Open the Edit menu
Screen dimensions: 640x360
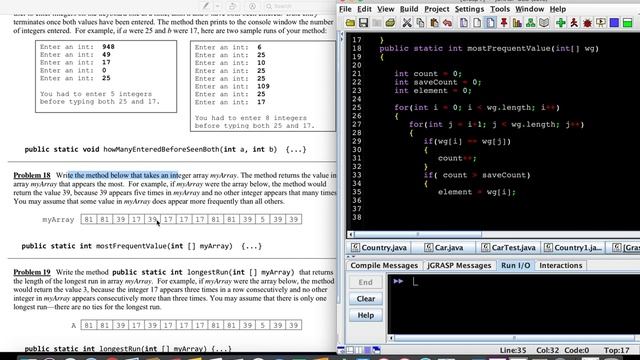(x=364, y=9)
